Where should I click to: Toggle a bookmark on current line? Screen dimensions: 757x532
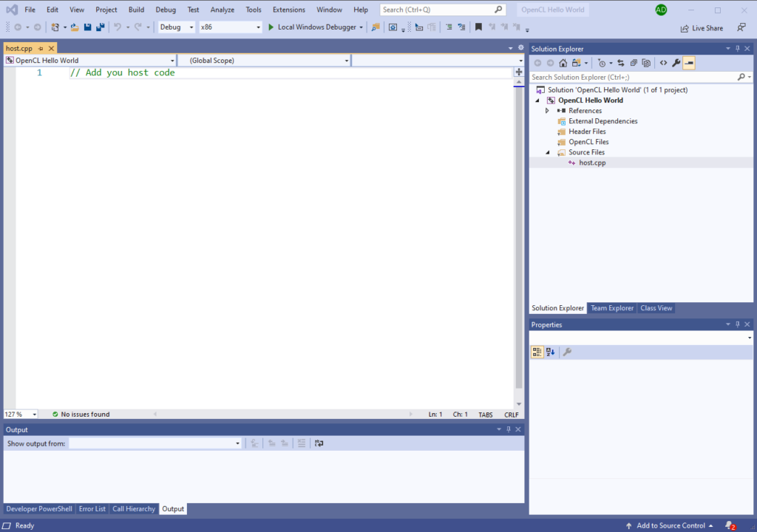tap(478, 27)
